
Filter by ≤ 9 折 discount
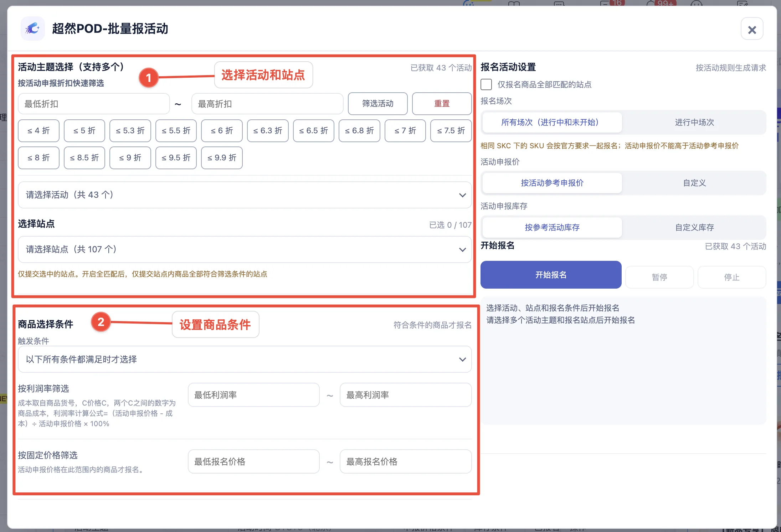[x=130, y=158]
